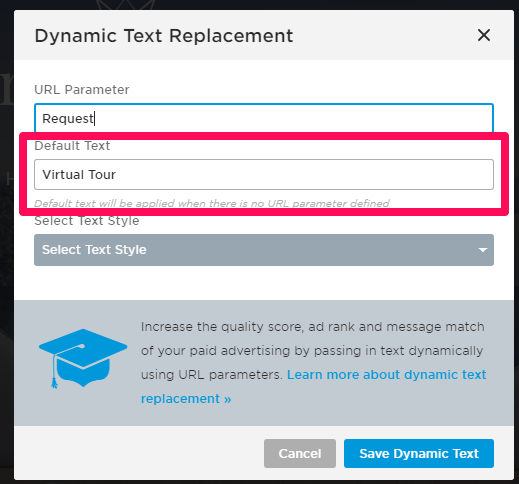Click the dark overlay outside the dialog
This screenshot has width=519, height=484.
click(7, 233)
